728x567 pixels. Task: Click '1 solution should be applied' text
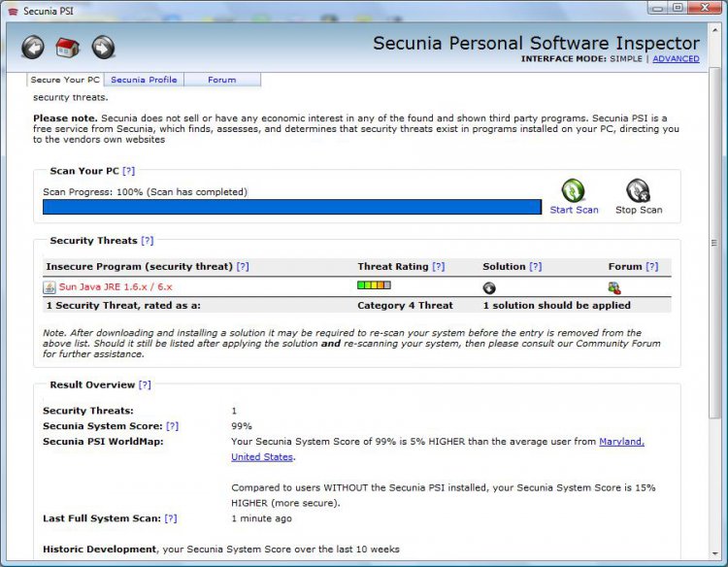click(557, 306)
